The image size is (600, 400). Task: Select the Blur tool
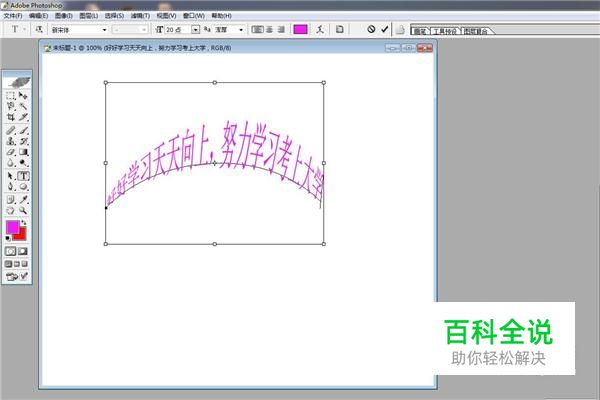(x=11, y=163)
